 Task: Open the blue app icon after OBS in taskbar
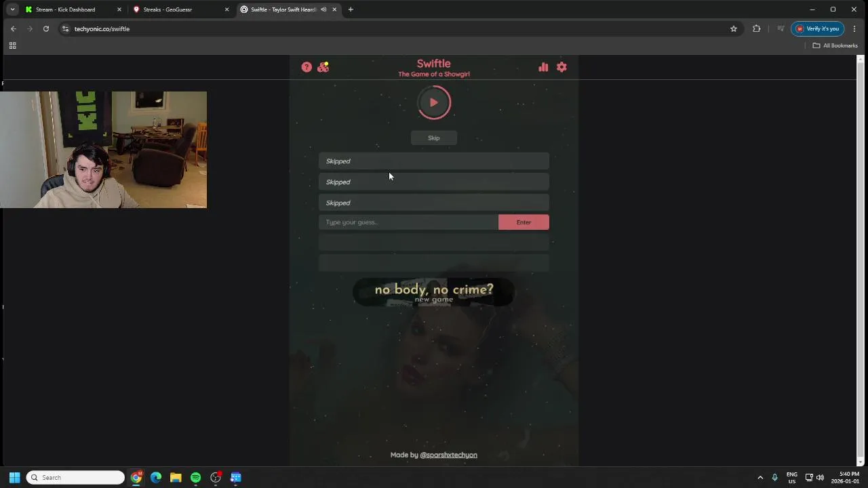tap(235, 477)
